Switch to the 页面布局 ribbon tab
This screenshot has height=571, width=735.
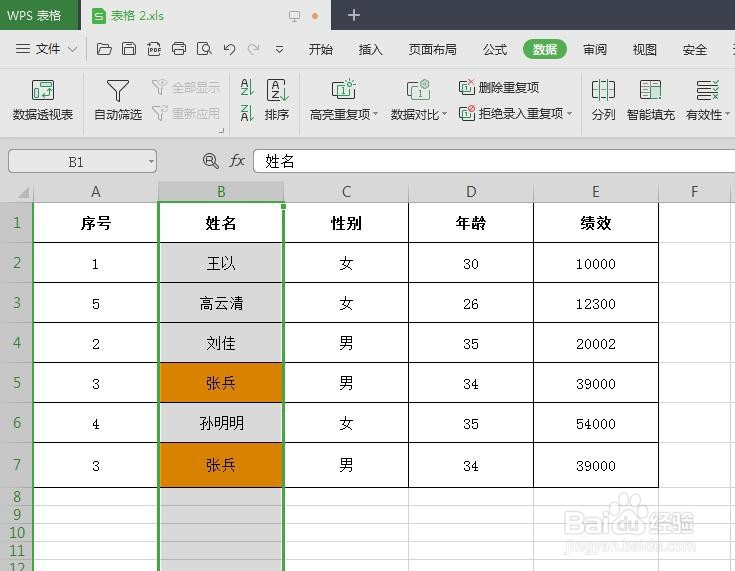tap(432, 49)
